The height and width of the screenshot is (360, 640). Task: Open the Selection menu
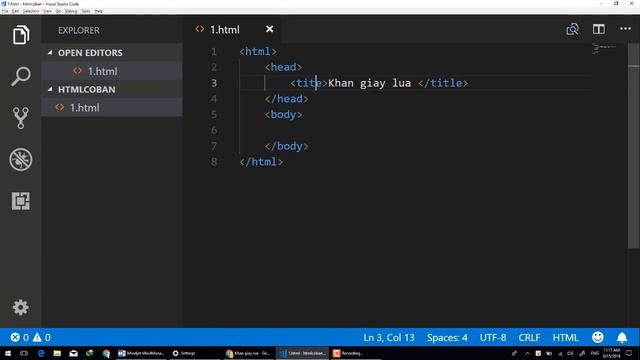[x=31, y=11]
